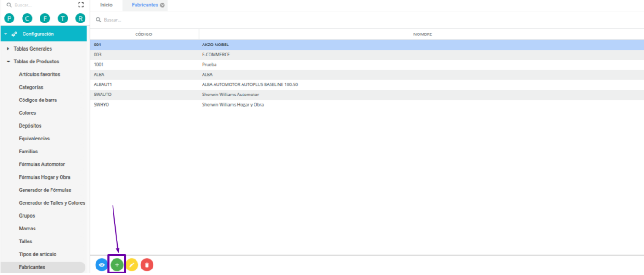The image size is (644, 275).
Task: Click the F shortcut circle icon
Action: click(x=45, y=18)
